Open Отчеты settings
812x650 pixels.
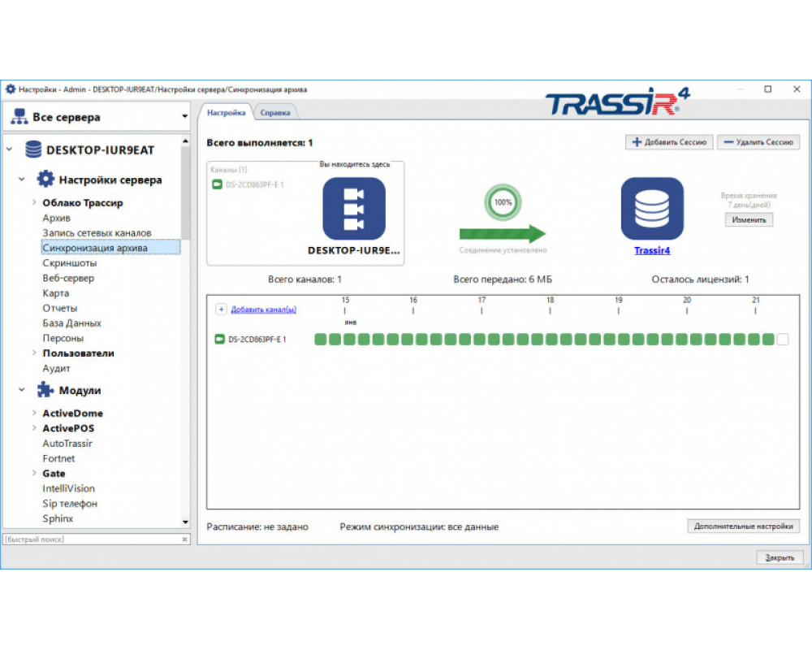pyautogui.click(x=59, y=308)
